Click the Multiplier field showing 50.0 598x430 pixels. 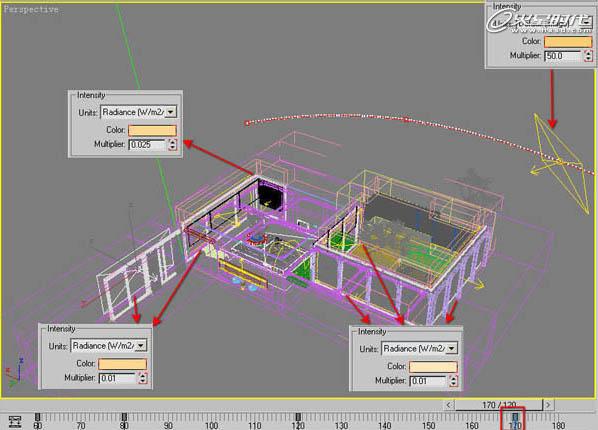563,56
